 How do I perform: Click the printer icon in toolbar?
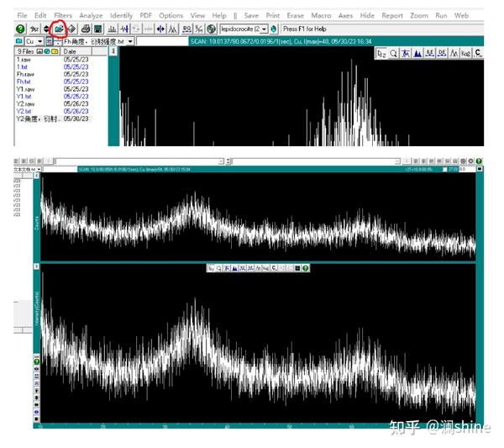(86, 29)
